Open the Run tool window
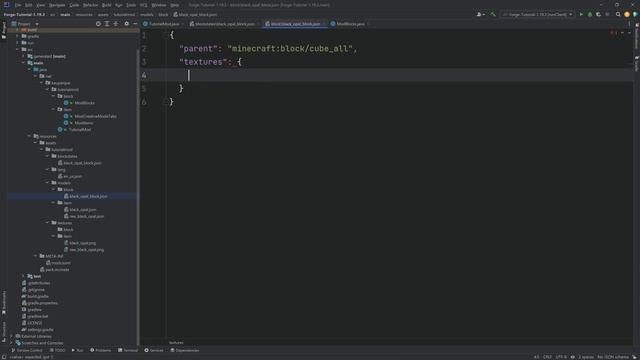Image resolution: width=640 pixels, height=360 pixels. click(x=78, y=350)
